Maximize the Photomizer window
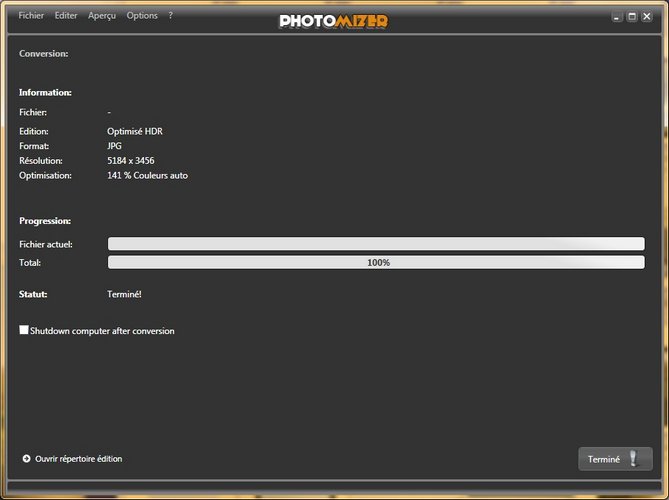The image size is (669, 500). [632, 17]
